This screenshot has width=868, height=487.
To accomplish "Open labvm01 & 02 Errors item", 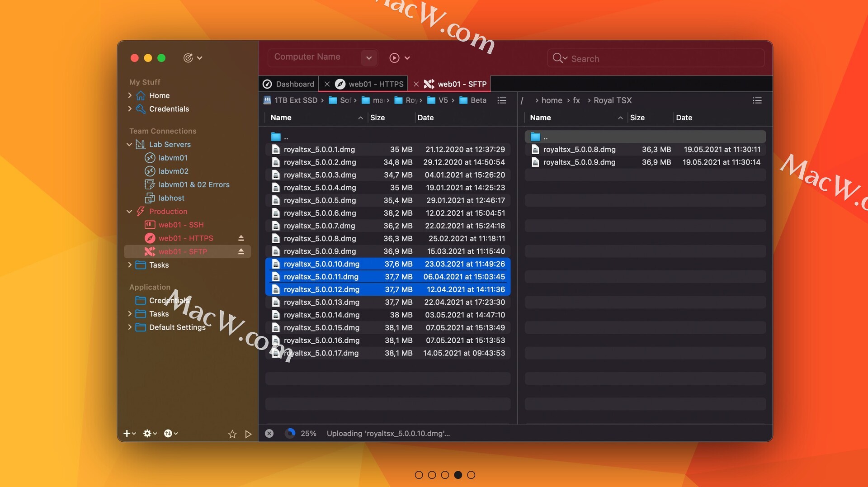I will 194,184.
